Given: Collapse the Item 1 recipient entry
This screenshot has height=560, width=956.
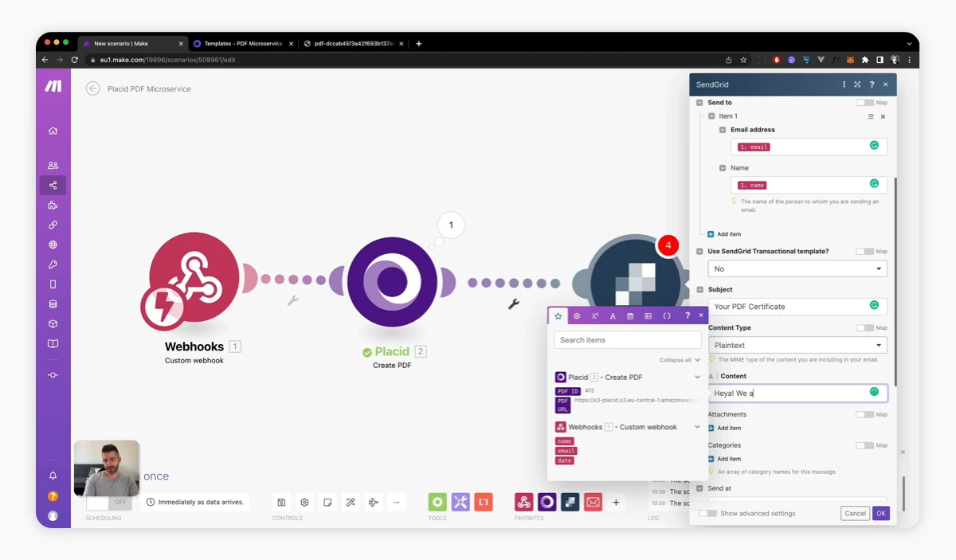Looking at the screenshot, I should 711,116.
